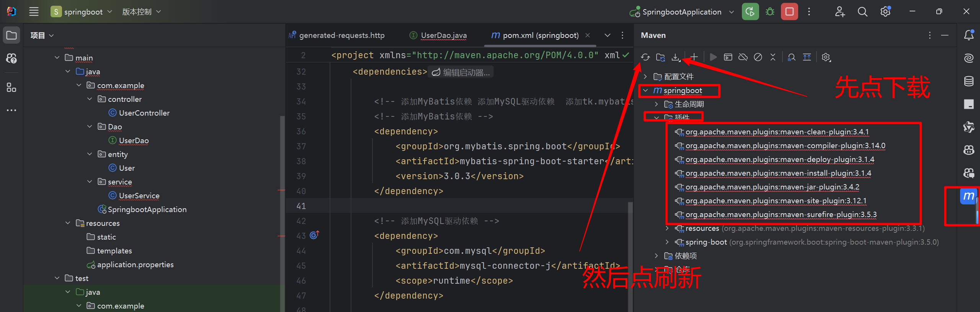This screenshot has height=312, width=980.
Task: Open the Project tool window folder icon
Action: pyautogui.click(x=11, y=35)
